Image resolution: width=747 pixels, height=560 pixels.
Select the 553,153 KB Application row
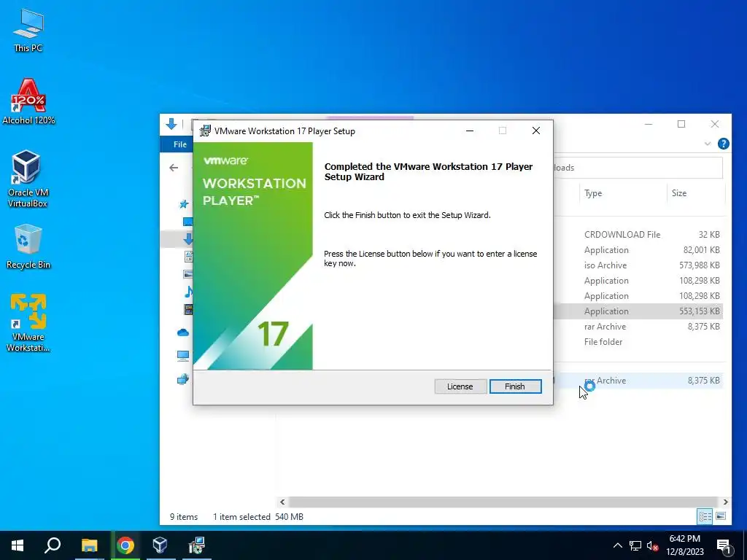click(x=638, y=311)
